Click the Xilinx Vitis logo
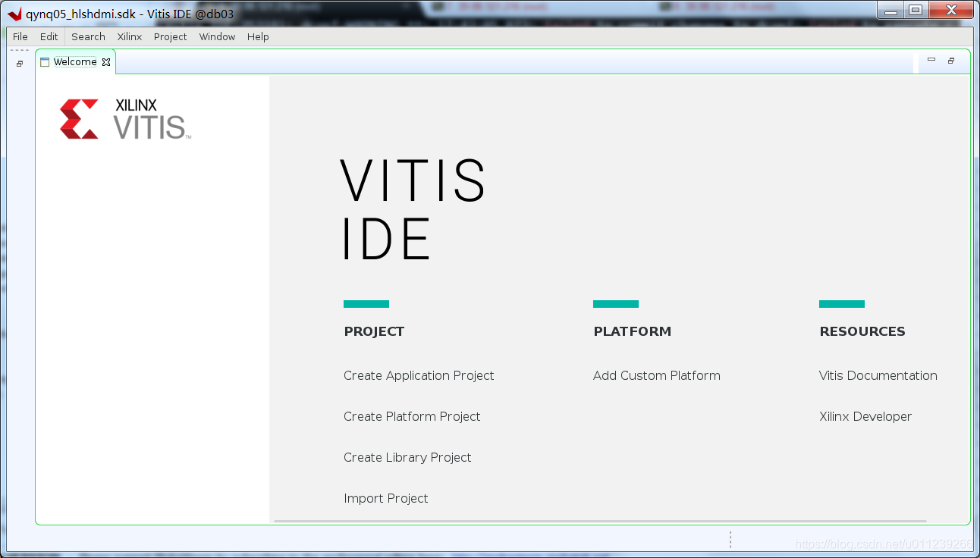 click(x=125, y=119)
